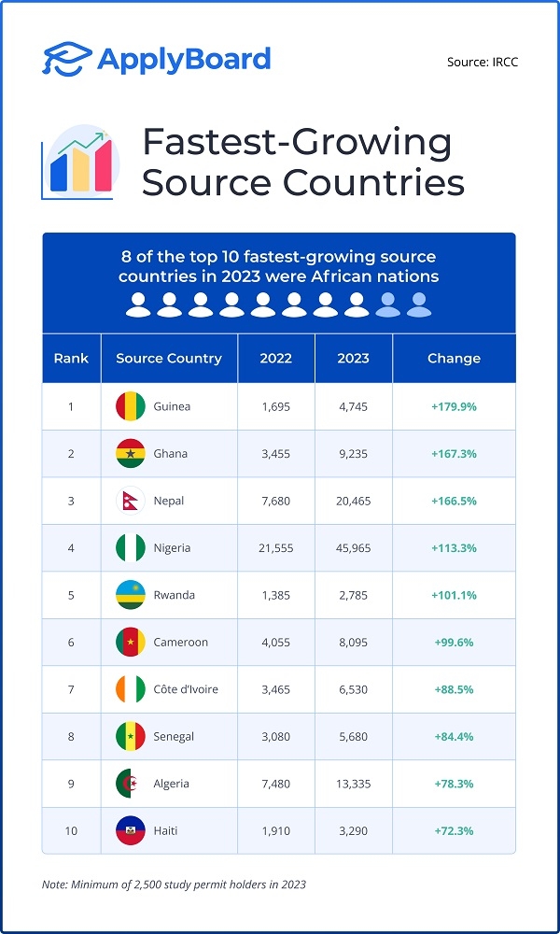The height and width of the screenshot is (934, 560).
Task: Click the Guinea flag icon
Action: (131, 406)
